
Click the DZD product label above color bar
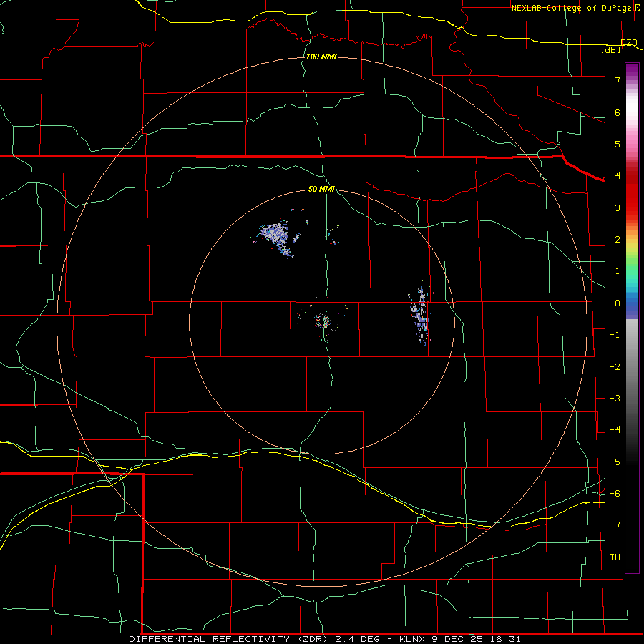tap(629, 42)
